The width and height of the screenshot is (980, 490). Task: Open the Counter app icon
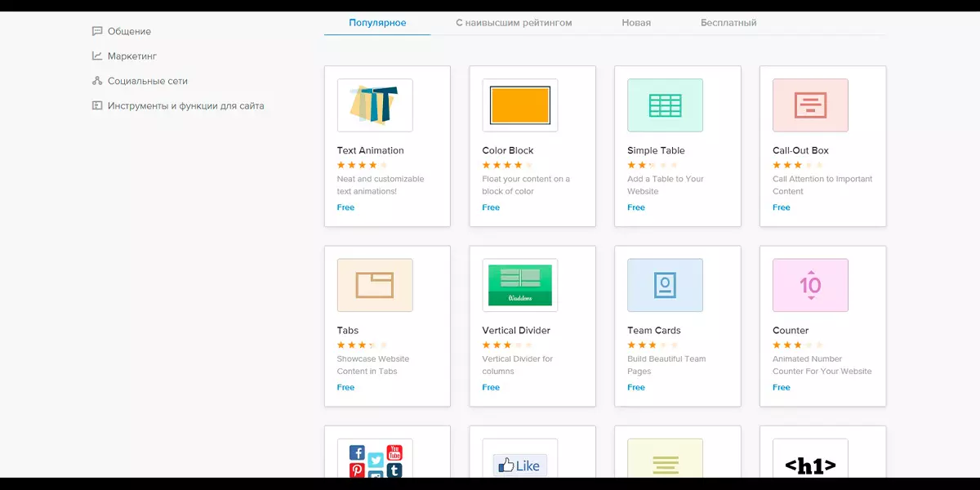click(810, 285)
